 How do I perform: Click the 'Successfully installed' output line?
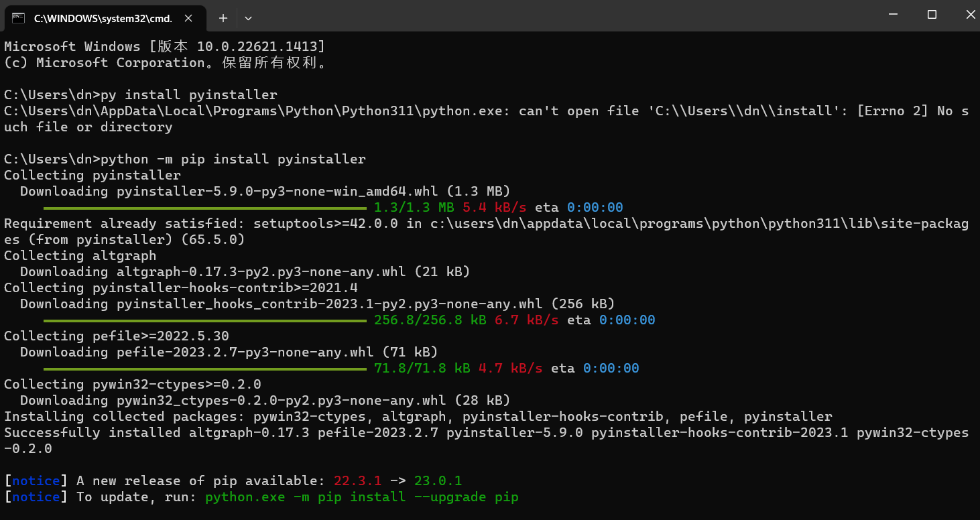coord(92,433)
